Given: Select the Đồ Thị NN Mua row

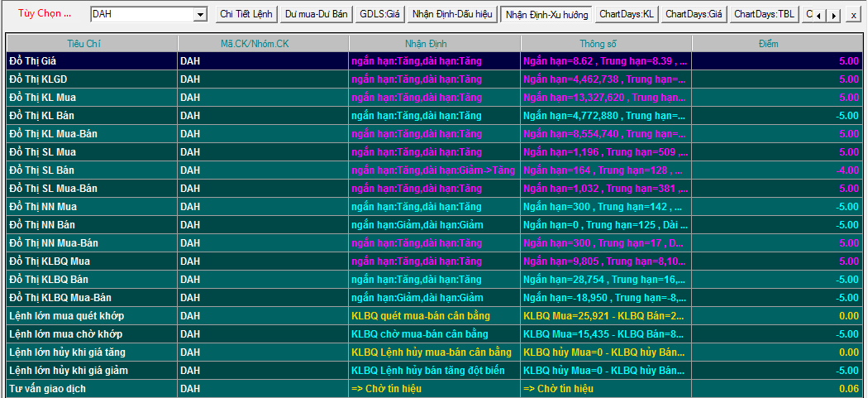Looking at the screenshot, I should pos(435,207).
